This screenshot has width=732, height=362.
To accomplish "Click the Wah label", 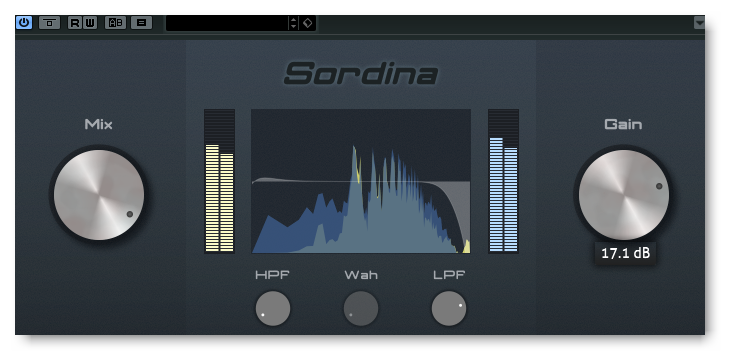I will 361,275.
